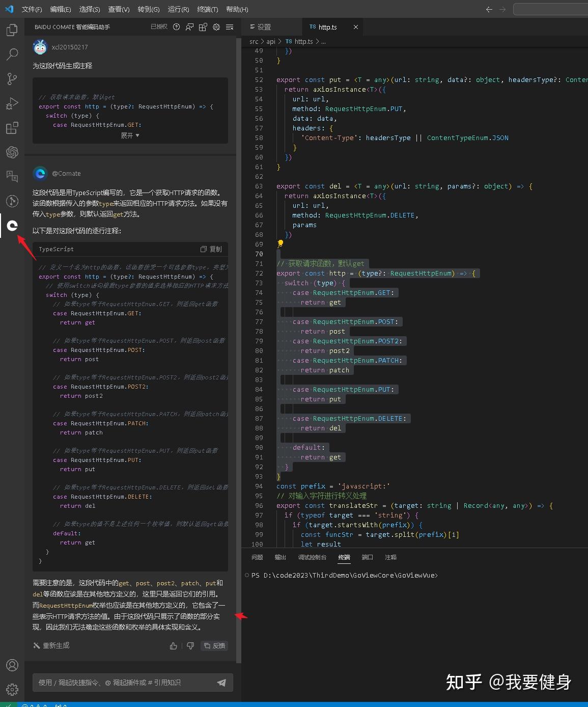Copy the TypeScript code with 复制 button
588x707 pixels.
coord(211,249)
